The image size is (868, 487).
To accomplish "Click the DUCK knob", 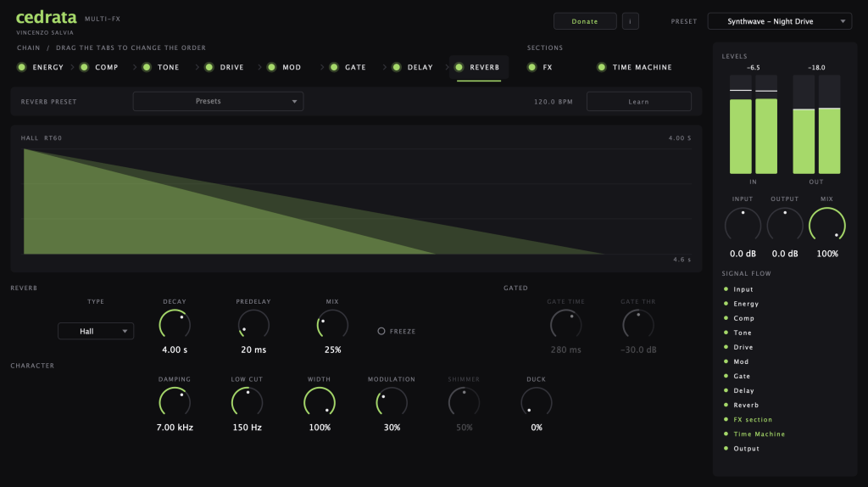I will coord(537,402).
